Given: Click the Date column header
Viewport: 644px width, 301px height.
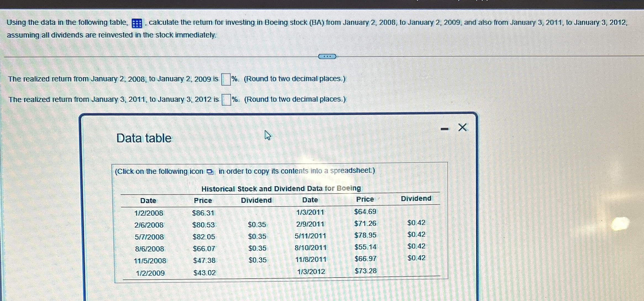Looking at the screenshot, I should pos(149,200).
